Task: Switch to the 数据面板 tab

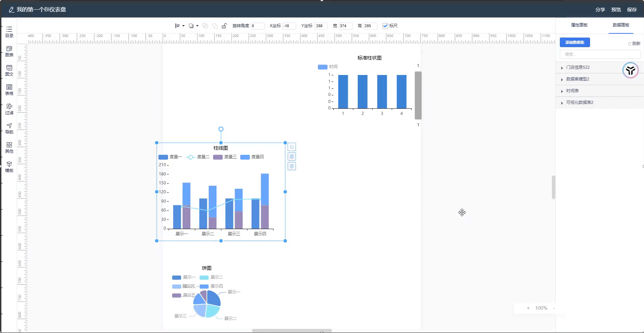Action: pyautogui.click(x=621, y=25)
